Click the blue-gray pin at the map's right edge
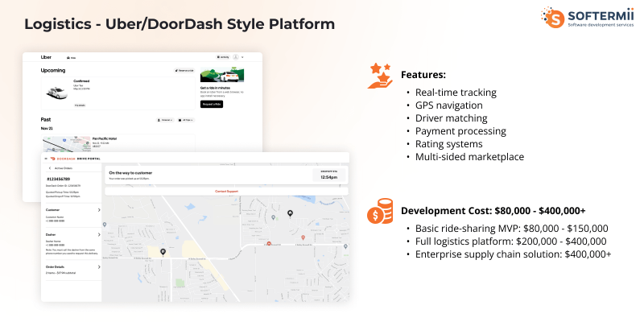644x322 pixels. 345,246
